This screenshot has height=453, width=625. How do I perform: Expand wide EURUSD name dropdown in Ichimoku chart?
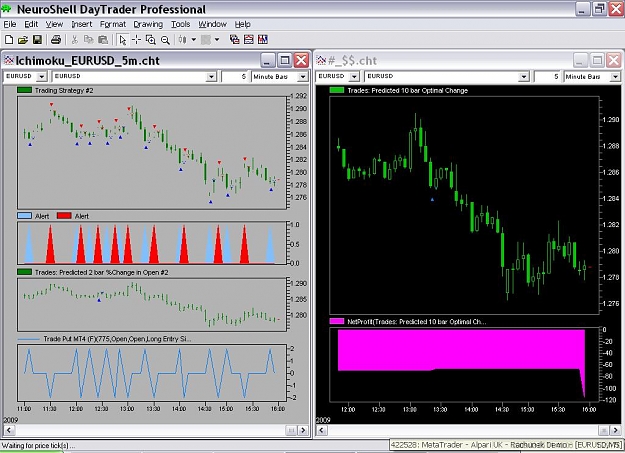coord(211,76)
